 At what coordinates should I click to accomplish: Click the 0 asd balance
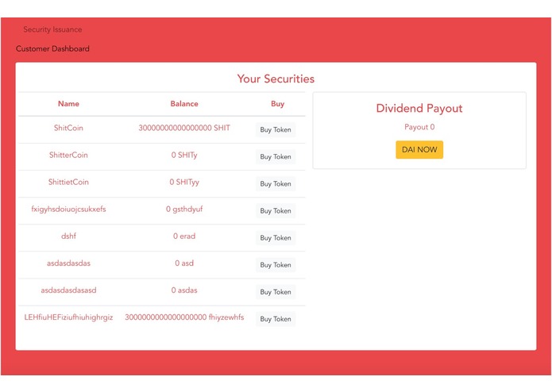(x=184, y=263)
